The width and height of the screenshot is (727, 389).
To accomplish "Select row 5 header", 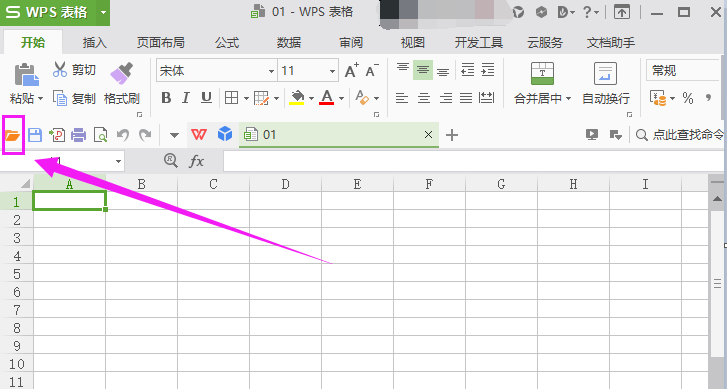I will coord(17,274).
